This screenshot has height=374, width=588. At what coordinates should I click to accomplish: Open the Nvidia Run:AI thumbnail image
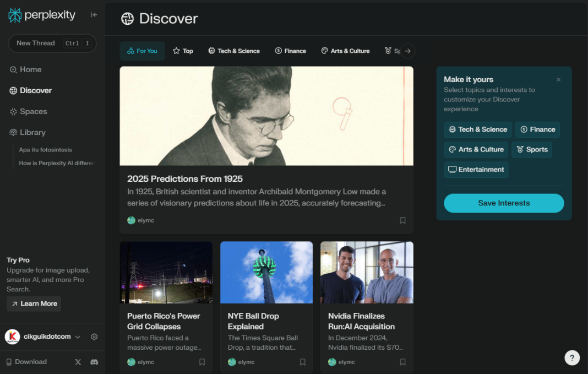pos(367,272)
